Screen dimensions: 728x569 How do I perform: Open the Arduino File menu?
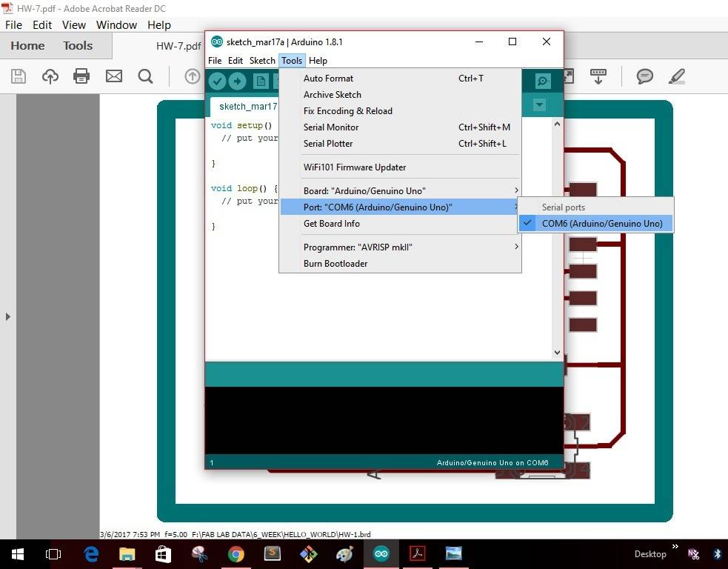click(215, 61)
